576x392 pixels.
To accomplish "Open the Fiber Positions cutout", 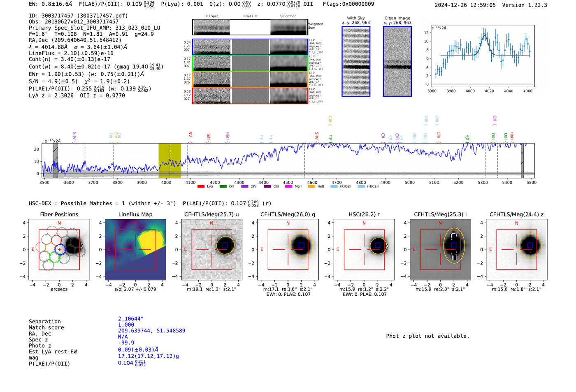I will (x=59, y=250).
